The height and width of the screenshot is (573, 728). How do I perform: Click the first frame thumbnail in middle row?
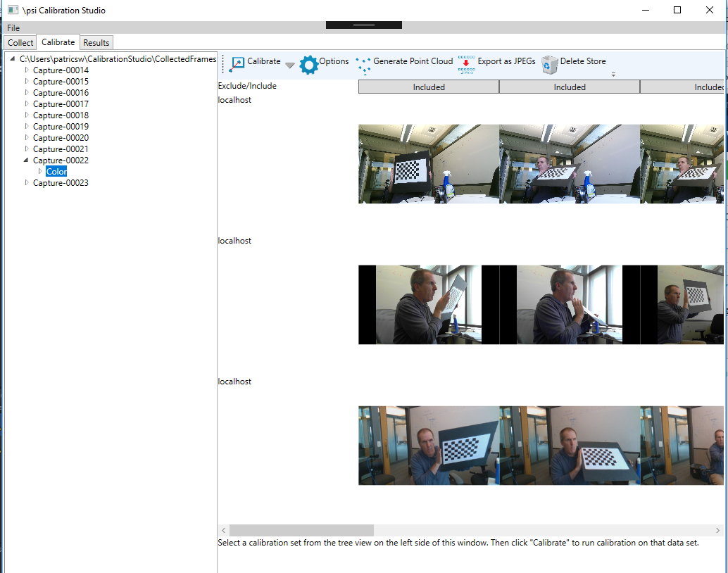pyautogui.click(x=429, y=305)
